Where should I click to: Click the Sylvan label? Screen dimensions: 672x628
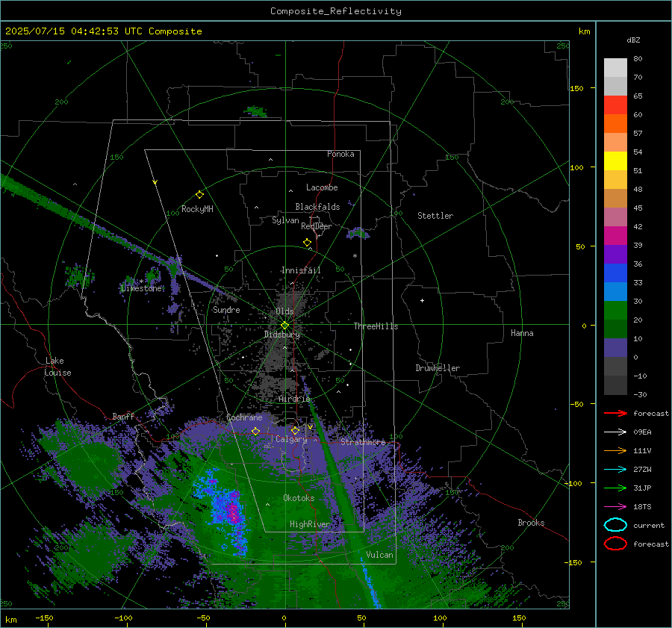click(x=285, y=220)
